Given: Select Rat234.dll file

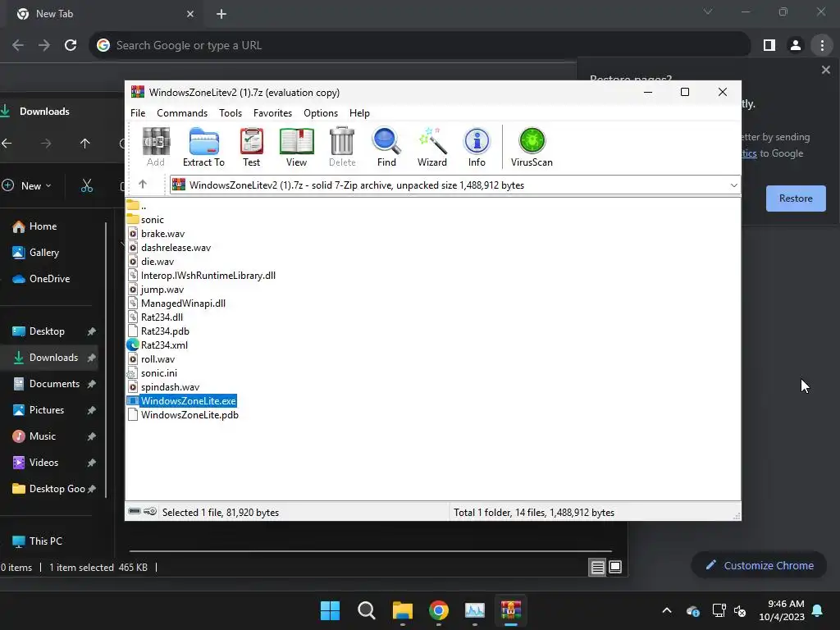Looking at the screenshot, I should pyautogui.click(x=162, y=317).
